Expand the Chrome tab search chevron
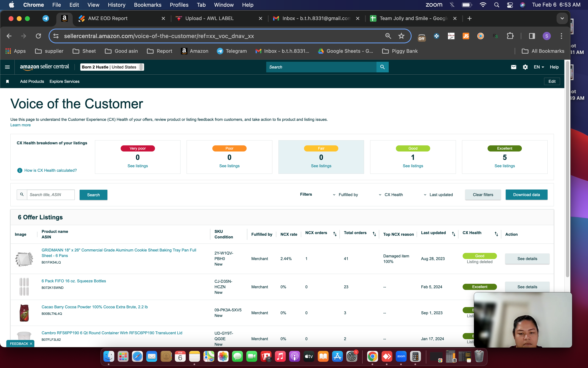This screenshot has width=588, height=368. [x=562, y=18]
